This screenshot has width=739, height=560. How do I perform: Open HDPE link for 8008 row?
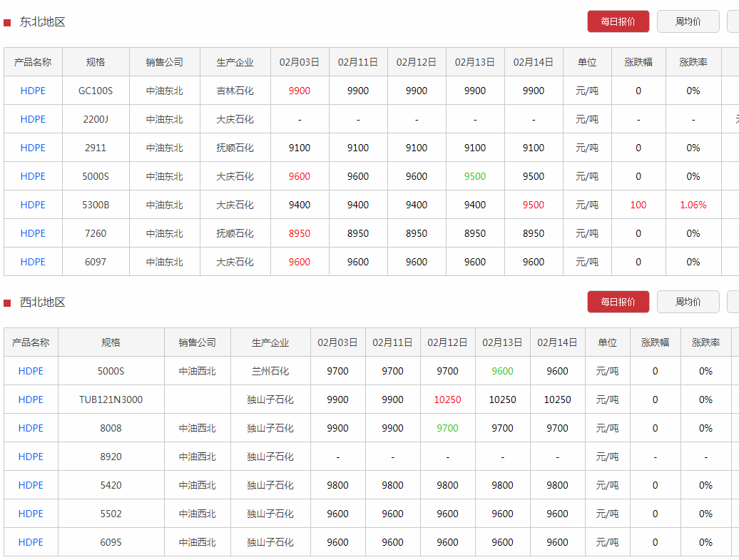coord(31,428)
